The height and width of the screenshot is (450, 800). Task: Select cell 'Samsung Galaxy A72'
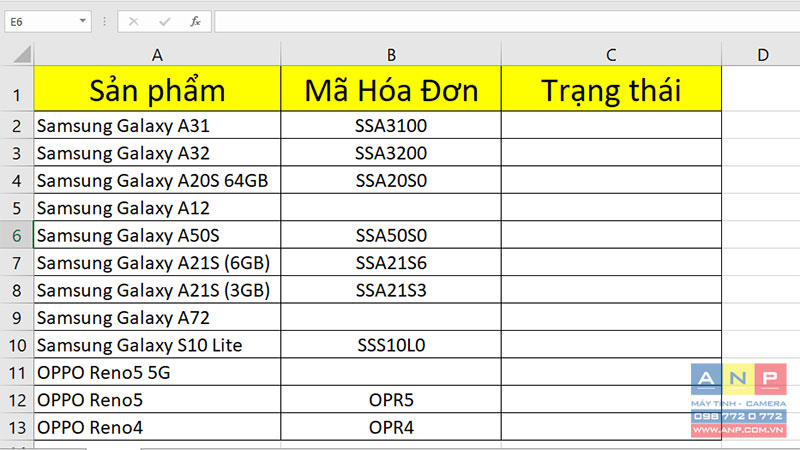[x=157, y=317]
